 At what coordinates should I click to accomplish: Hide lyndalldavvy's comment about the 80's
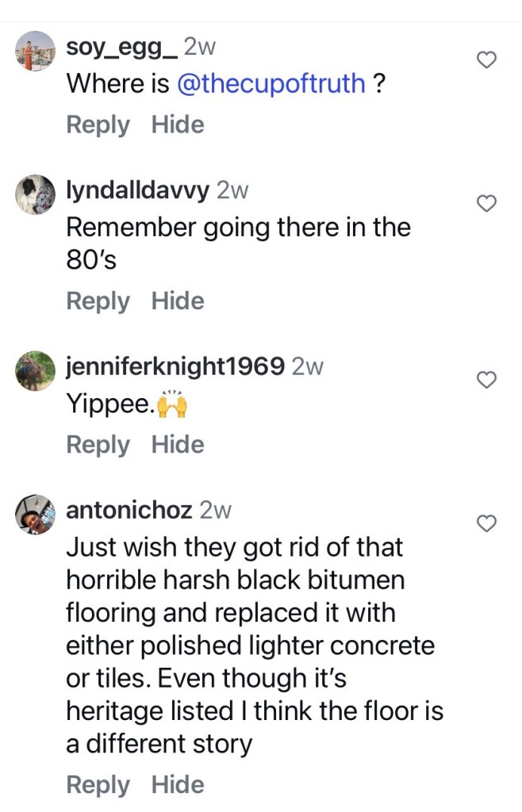(178, 301)
